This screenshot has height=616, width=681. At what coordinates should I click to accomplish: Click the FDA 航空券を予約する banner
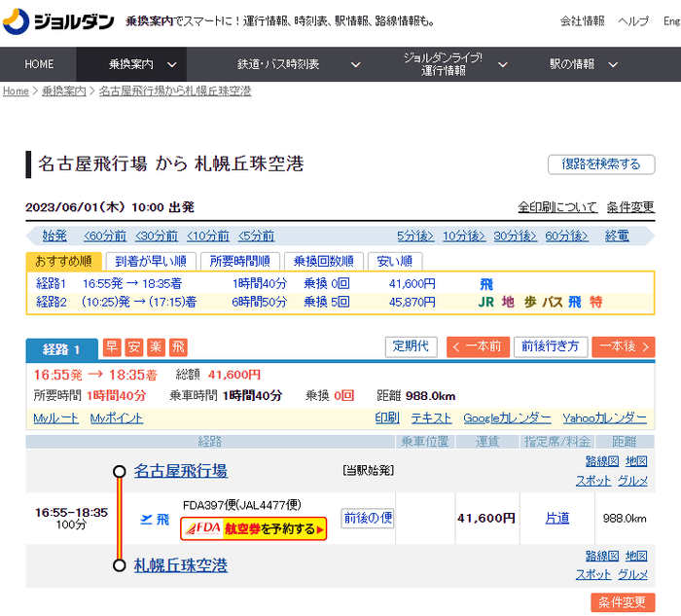click(x=253, y=528)
